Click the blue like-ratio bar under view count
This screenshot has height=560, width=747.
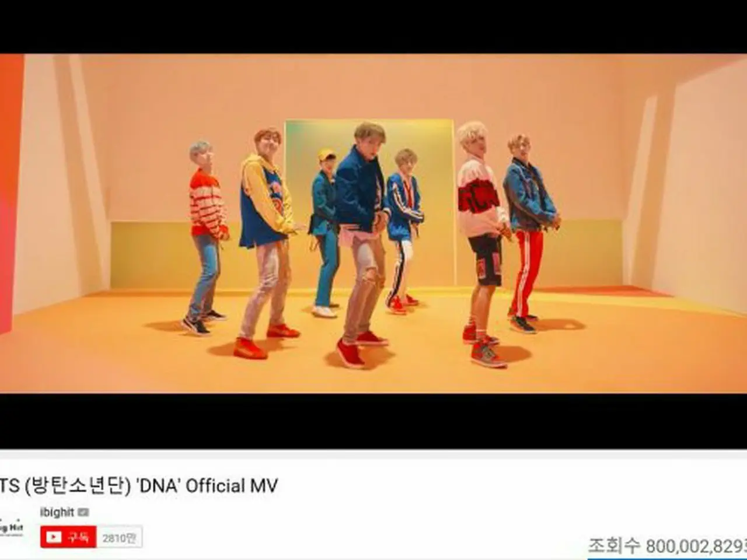tap(667, 558)
